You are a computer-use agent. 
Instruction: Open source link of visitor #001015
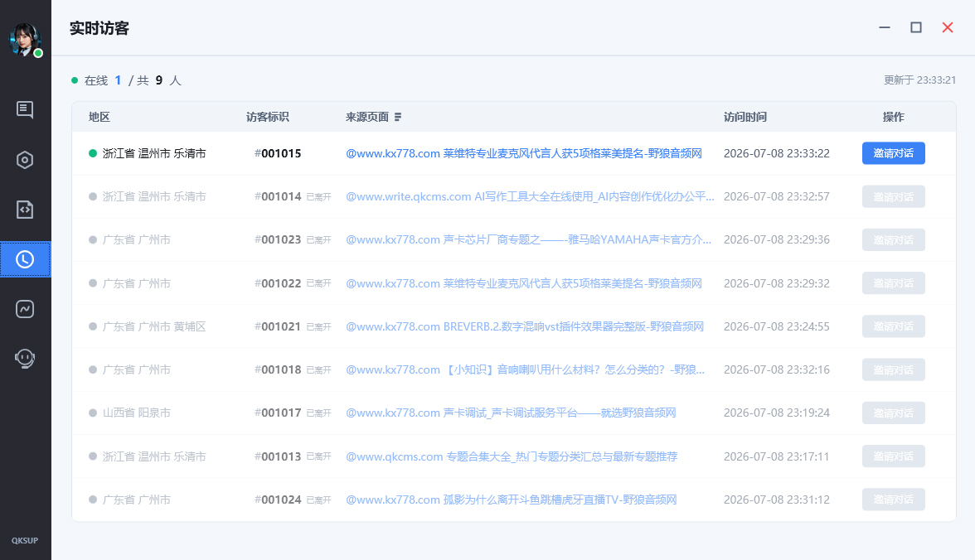pos(524,153)
